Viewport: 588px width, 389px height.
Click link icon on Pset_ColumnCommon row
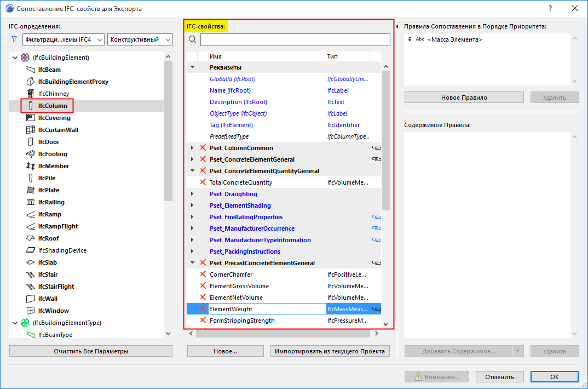(x=376, y=148)
